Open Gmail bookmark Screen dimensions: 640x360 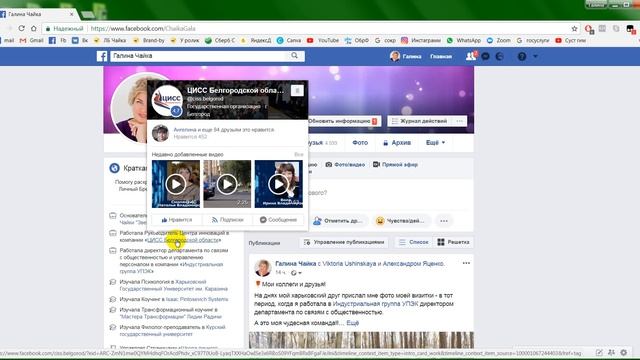pos(31,40)
